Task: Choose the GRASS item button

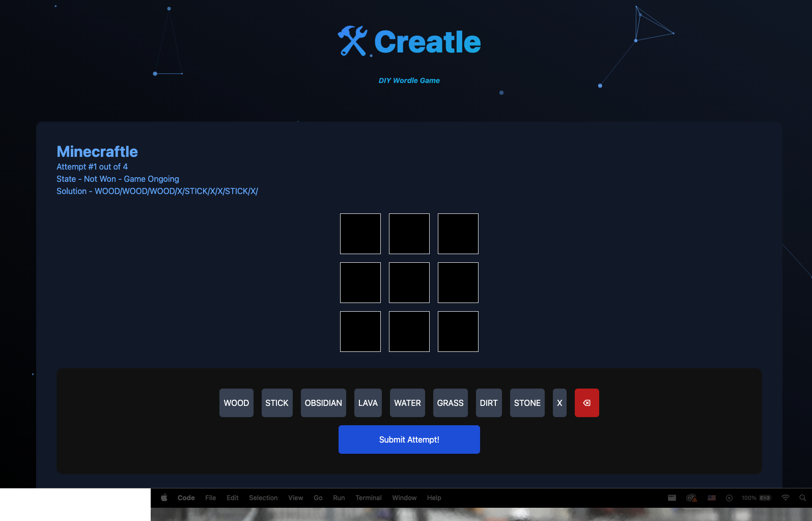Action: click(x=451, y=403)
